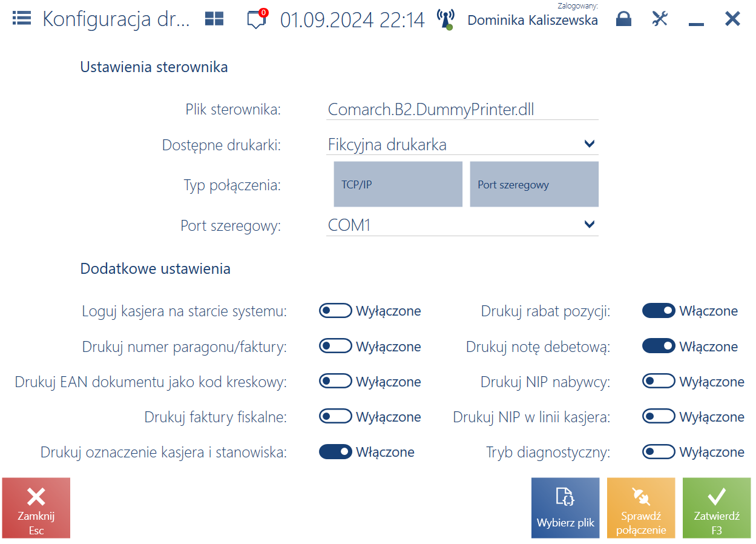The width and height of the screenshot is (756, 544).
Task: Expand Dostępne drukarki dropdown arrow
Action: 590,144
